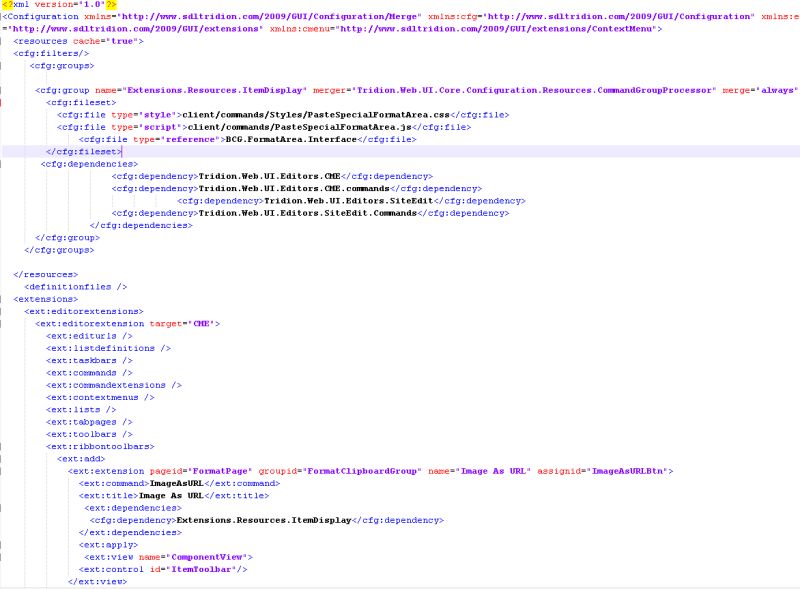800x589 pixels.
Task: Select the Tridion.Web.UI.Editors.CME dependency line
Action: pos(272,176)
